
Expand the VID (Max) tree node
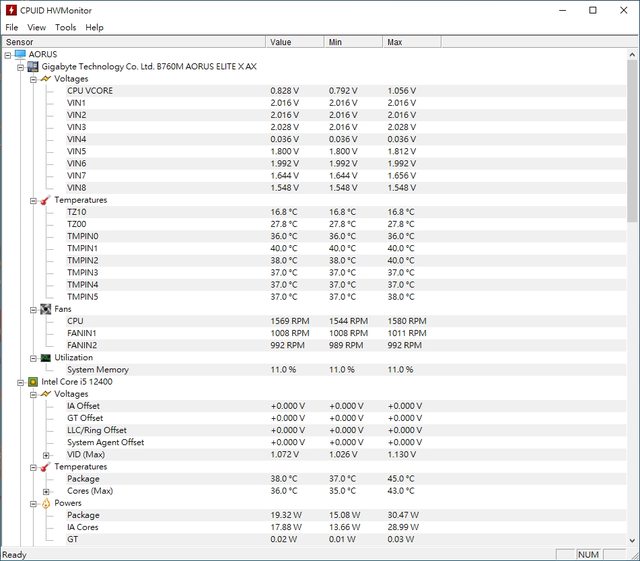pyautogui.click(x=46, y=455)
